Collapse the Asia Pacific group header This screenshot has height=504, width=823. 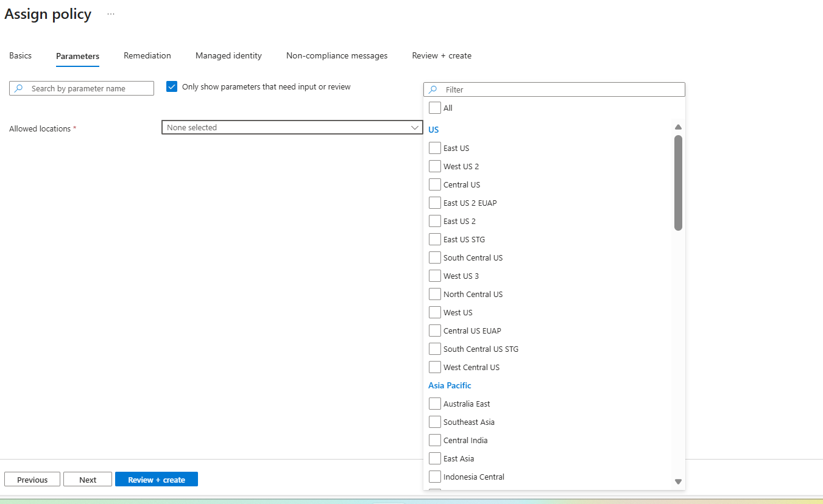[x=450, y=385]
